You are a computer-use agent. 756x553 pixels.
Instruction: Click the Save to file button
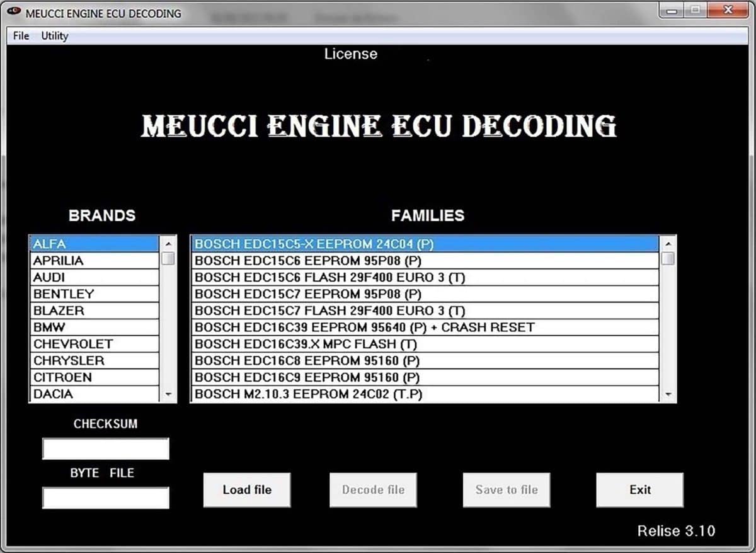(506, 489)
